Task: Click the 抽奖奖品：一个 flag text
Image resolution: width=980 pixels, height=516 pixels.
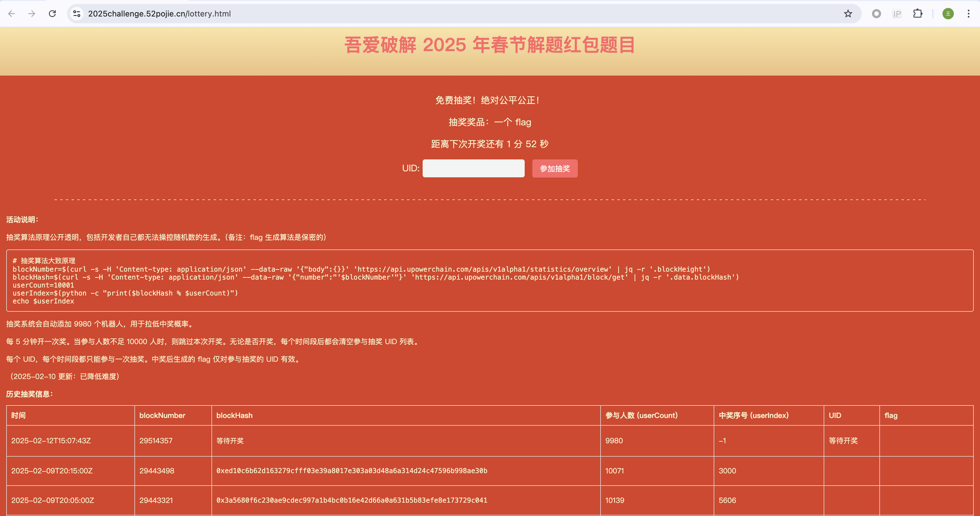Action: [490, 122]
